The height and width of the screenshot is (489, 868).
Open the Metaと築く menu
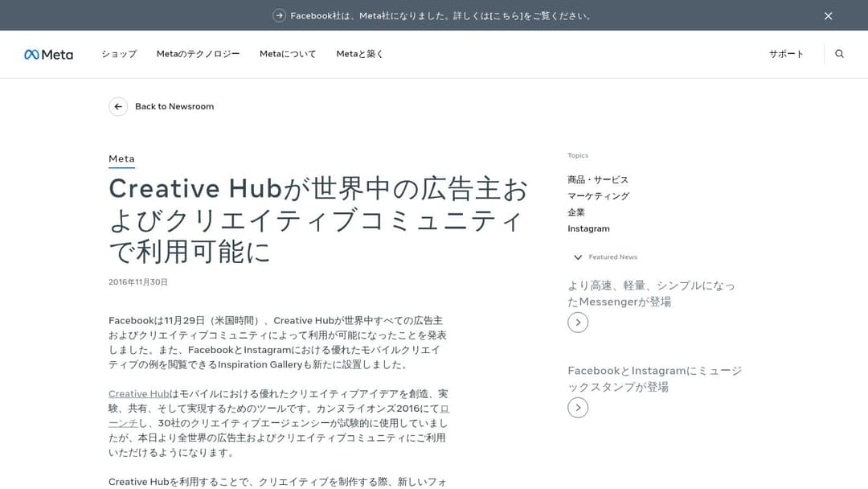coord(360,54)
